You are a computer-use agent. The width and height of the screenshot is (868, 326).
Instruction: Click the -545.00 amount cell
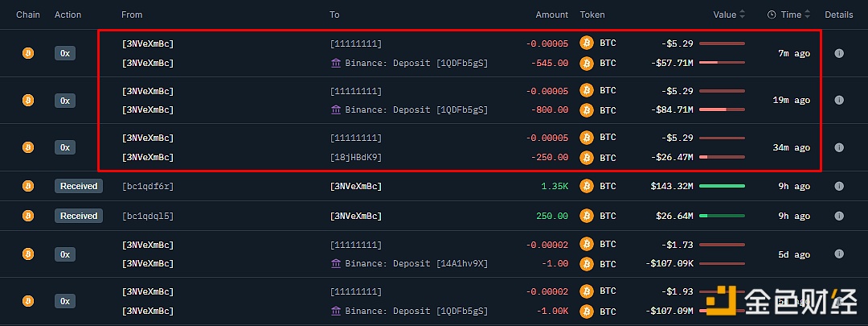pos(549,64)
